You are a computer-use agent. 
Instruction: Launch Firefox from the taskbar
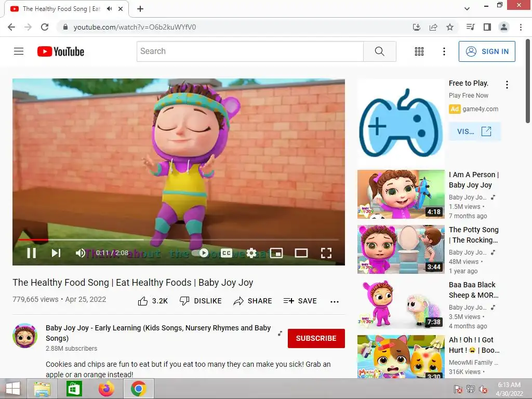(x=106, y=389)
